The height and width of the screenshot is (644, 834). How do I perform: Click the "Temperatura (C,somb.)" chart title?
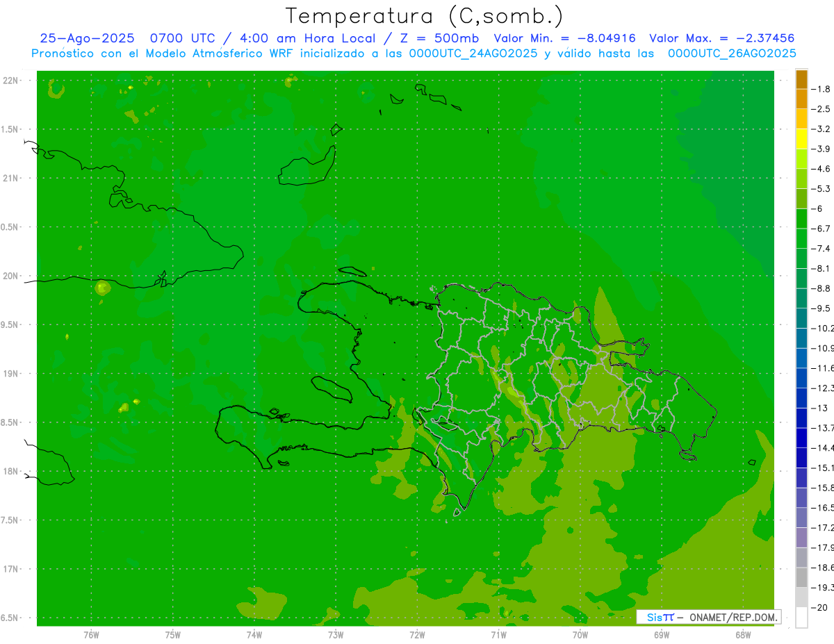coord(424,17)
